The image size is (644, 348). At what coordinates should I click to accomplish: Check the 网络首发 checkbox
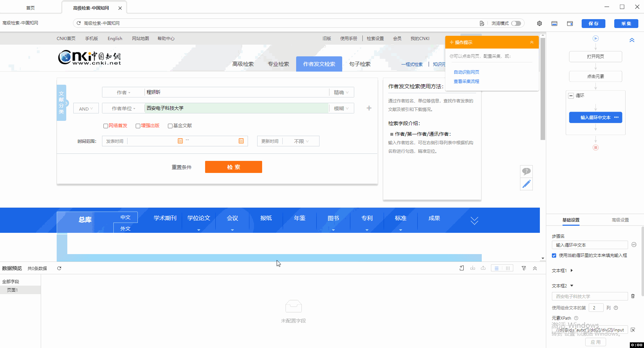(x=106, y=126)
